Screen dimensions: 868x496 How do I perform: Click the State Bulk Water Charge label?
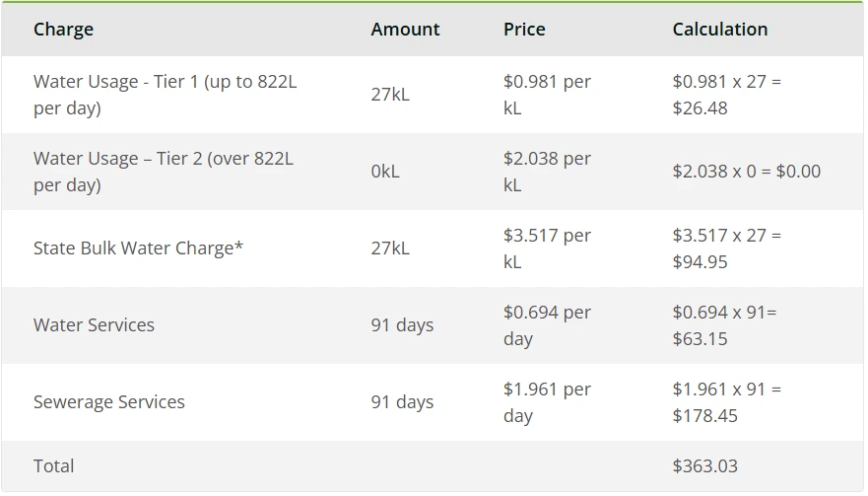(138, 248)
